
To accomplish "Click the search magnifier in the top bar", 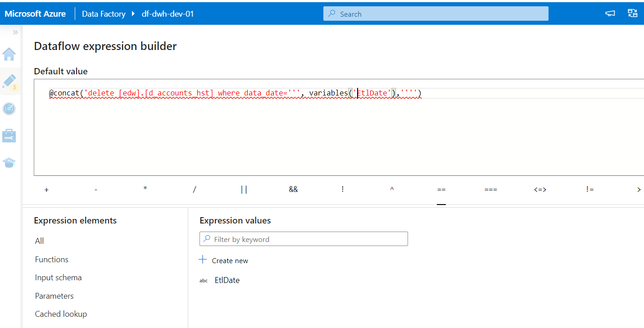I will click(332, 14).
